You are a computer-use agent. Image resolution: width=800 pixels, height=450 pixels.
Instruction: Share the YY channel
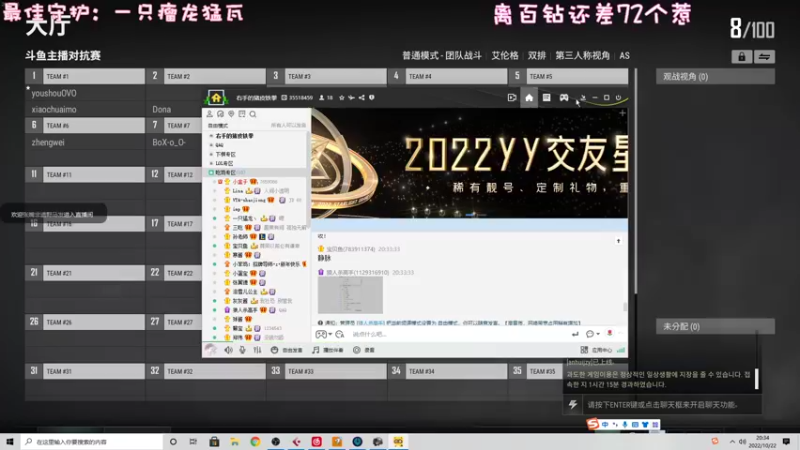(361, 97)
